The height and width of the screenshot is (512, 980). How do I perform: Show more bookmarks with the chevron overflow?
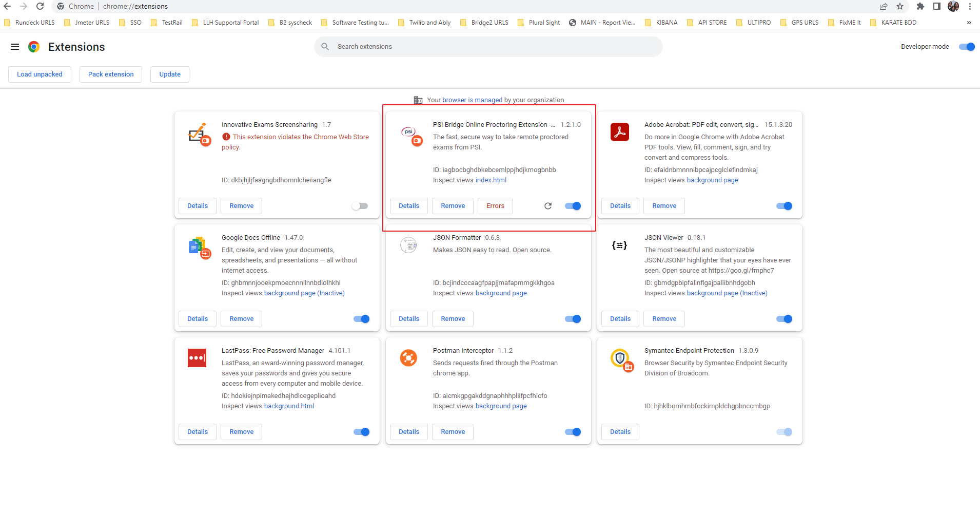point(969,23)
